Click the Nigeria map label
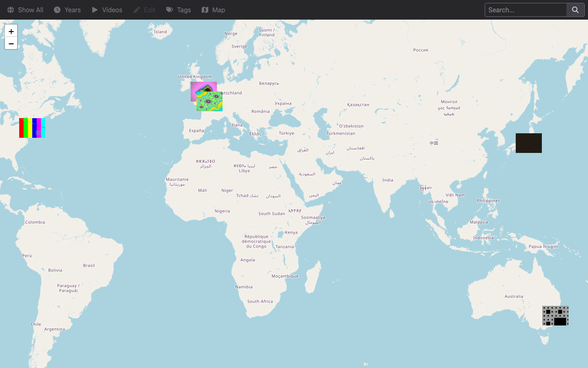Viewport: 588px width, 368px height. point(222,211)
